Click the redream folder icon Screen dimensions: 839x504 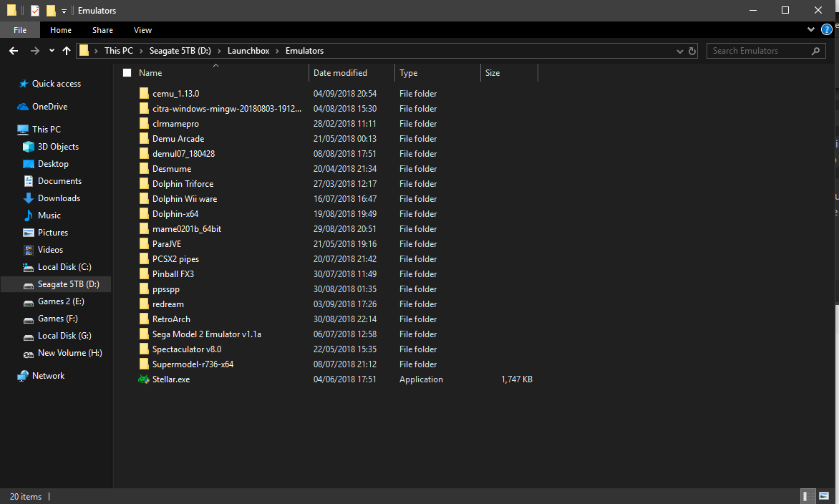(143, 304)
